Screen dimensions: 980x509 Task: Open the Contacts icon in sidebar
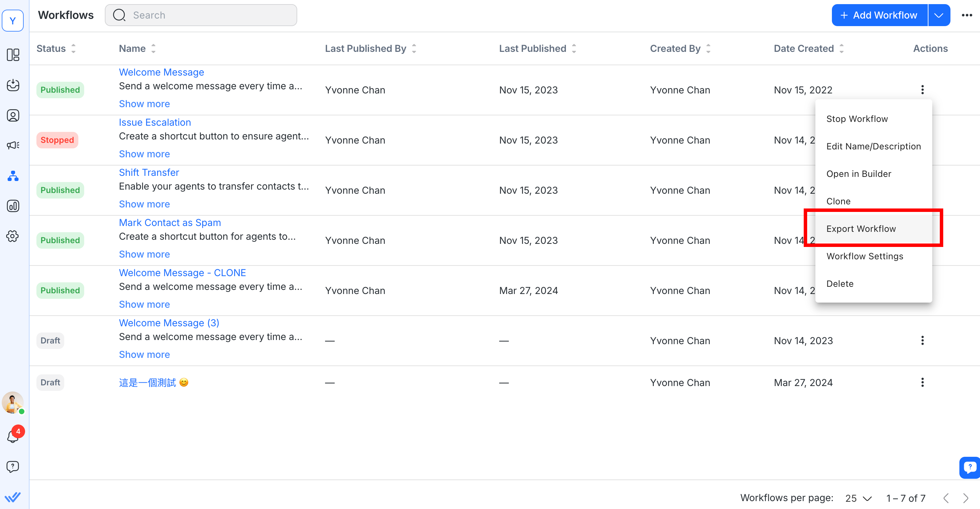pos(13,115)
